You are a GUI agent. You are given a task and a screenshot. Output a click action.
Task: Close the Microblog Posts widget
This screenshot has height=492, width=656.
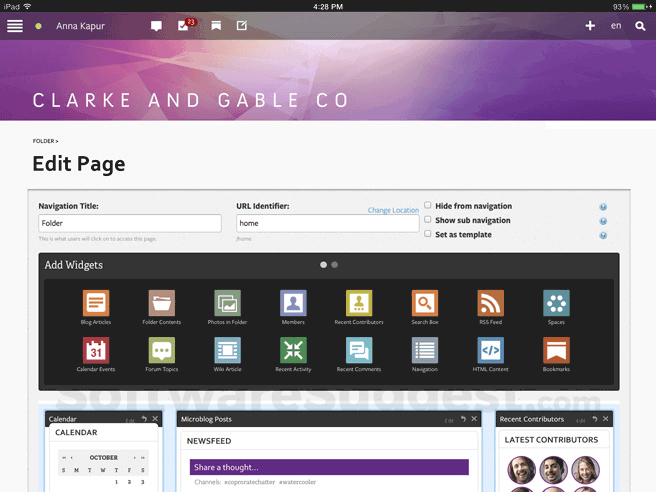click(475, 419)
